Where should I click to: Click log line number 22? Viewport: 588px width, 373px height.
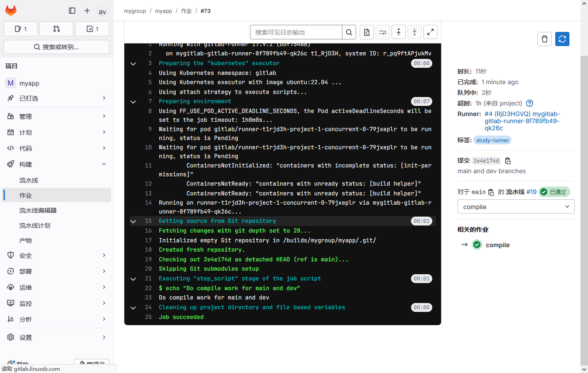(149, 288)
